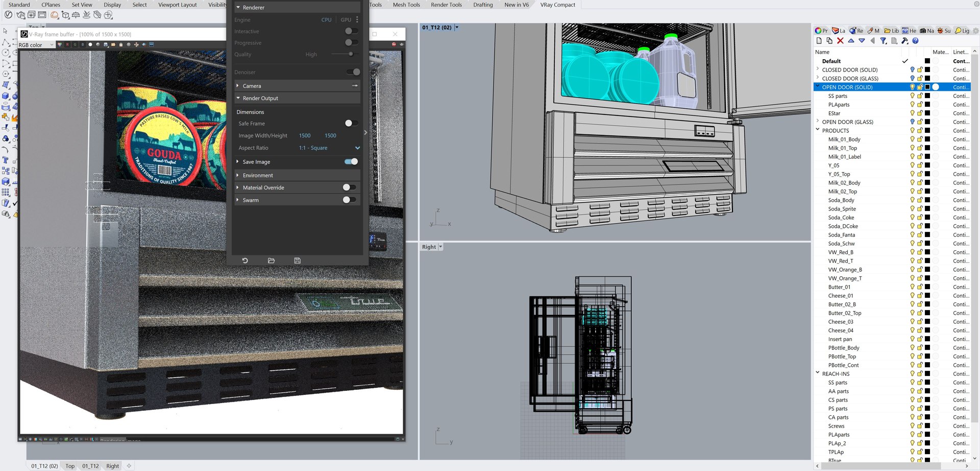Image resolution: width=980 pixels, height=471 pixels.
Task: Select the CPU engine option
Action: click(x=326, y=19)
